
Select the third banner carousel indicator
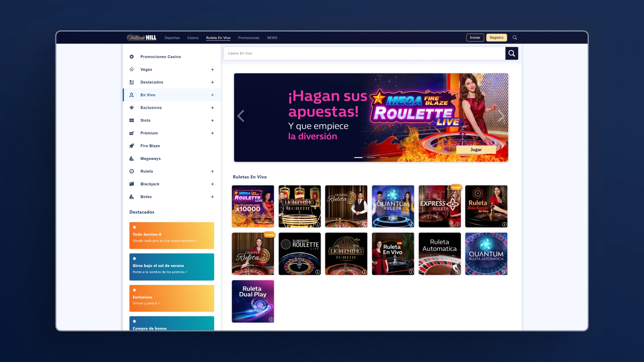pos(384,157)
